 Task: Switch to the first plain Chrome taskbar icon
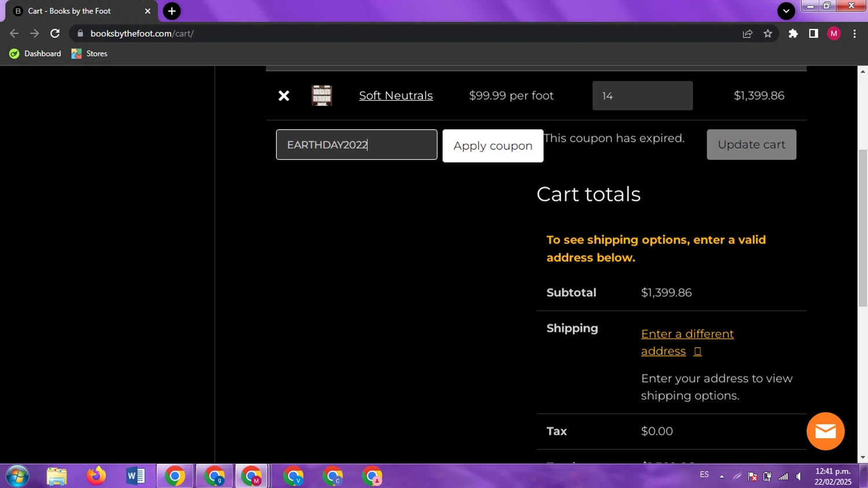click(x=175, y=476)
